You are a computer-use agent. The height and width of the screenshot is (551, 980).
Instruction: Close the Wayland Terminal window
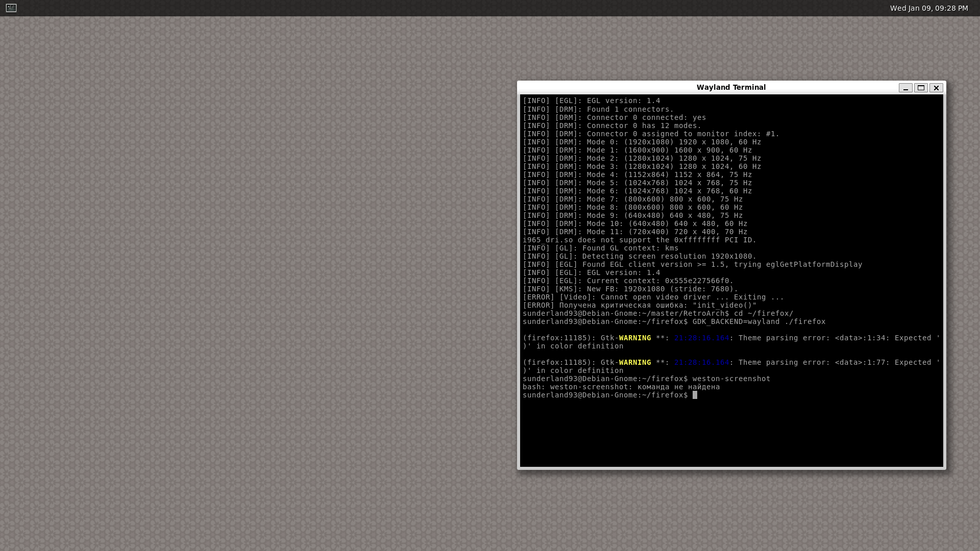coord(936,88)
